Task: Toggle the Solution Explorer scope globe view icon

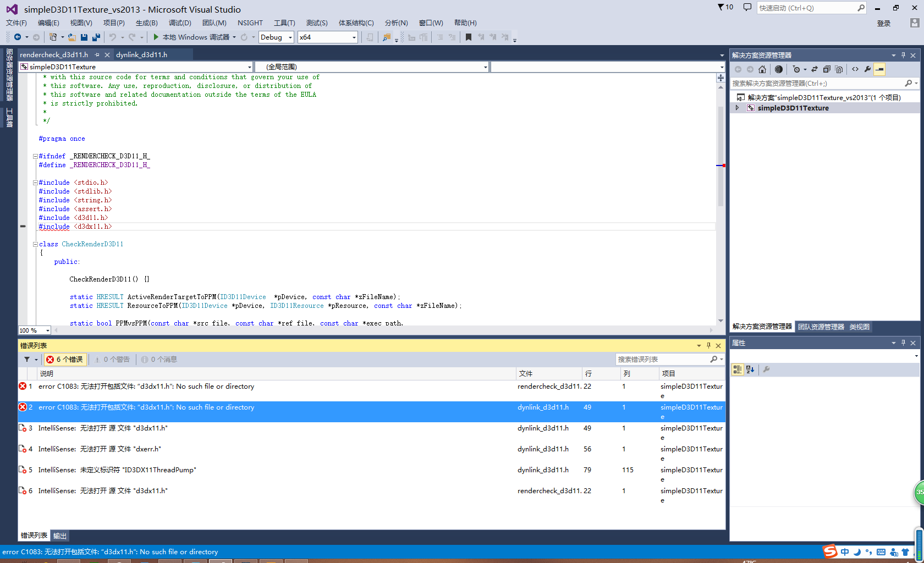Action: coord(779,69)
